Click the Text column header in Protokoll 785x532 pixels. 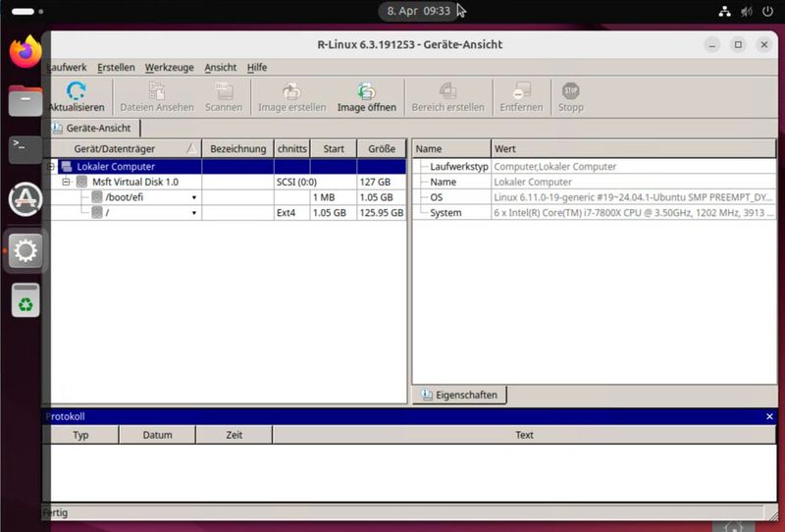[524, 435]
